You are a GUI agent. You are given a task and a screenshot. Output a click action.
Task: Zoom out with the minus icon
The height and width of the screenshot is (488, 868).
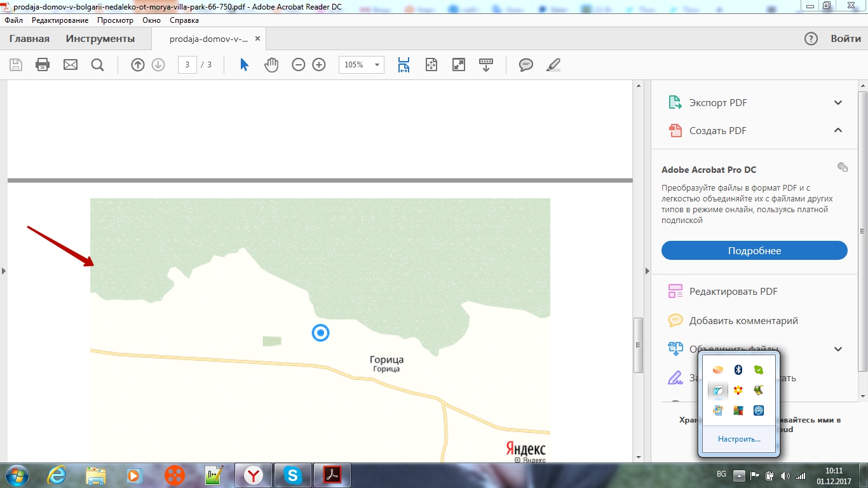[299, 64]
